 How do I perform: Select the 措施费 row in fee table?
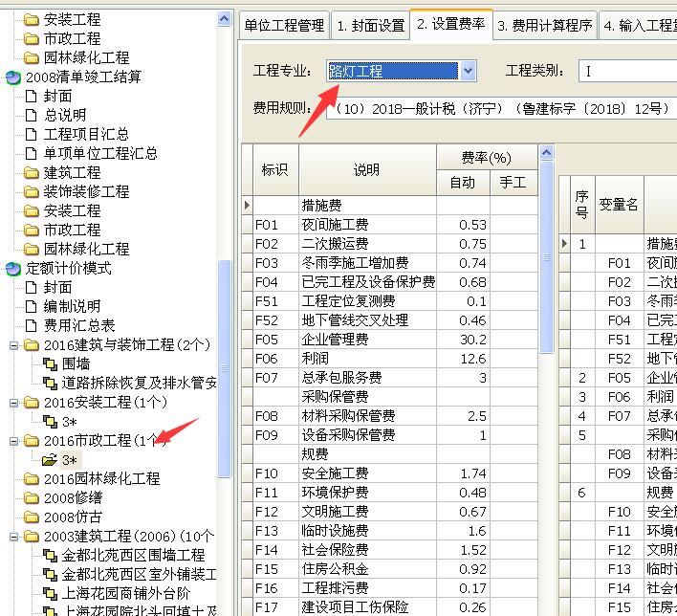[390, 206]
